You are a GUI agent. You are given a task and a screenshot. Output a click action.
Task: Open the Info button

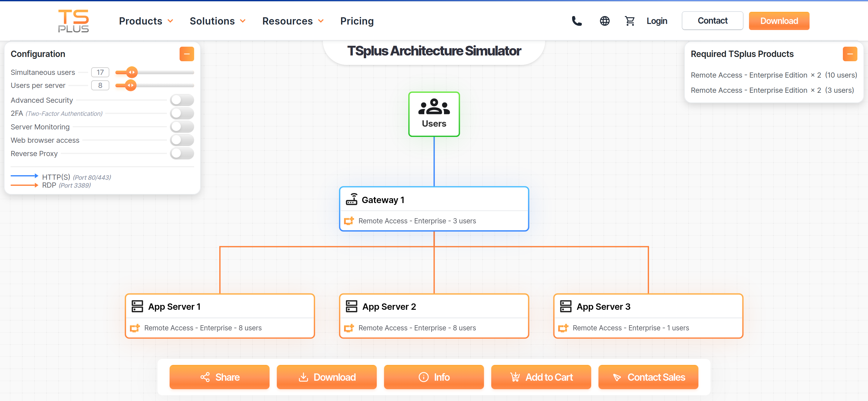coord(434,377)
